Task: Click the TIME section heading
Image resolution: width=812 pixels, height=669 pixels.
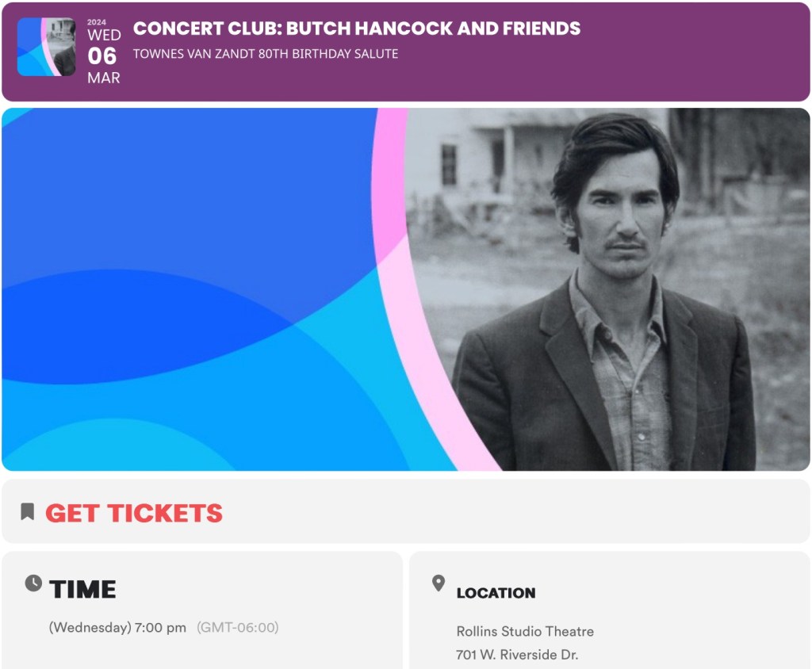Action: click(82, 589)
